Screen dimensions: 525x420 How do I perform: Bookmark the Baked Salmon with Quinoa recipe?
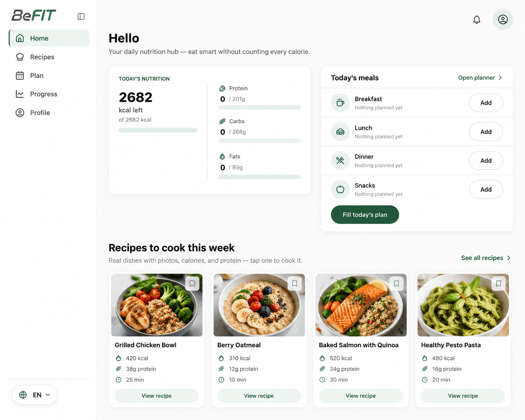click(x=397, y=284)
